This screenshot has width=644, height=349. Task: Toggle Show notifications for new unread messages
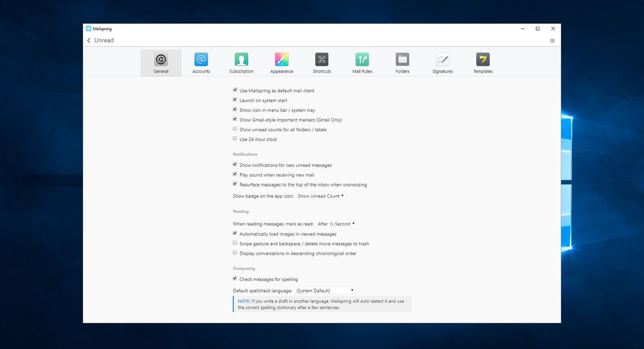pyautogui.click(x=235, y=164)
